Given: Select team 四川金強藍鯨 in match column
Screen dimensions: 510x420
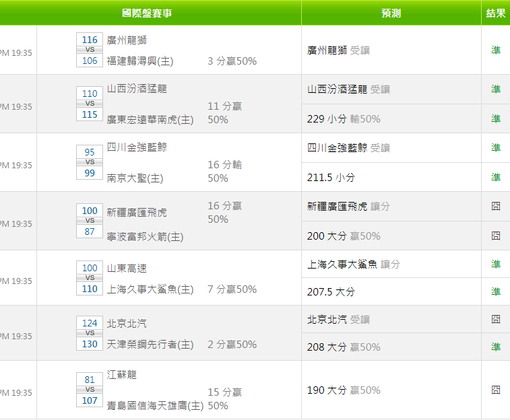Looking at the screenshot, I should 137,147.
